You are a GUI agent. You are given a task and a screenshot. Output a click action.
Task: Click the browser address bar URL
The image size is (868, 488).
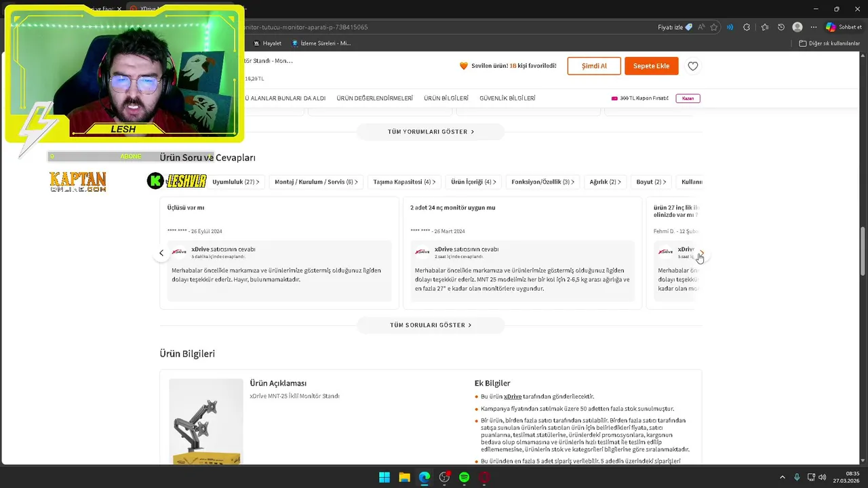pyautogui.click(x=306, y=27)
